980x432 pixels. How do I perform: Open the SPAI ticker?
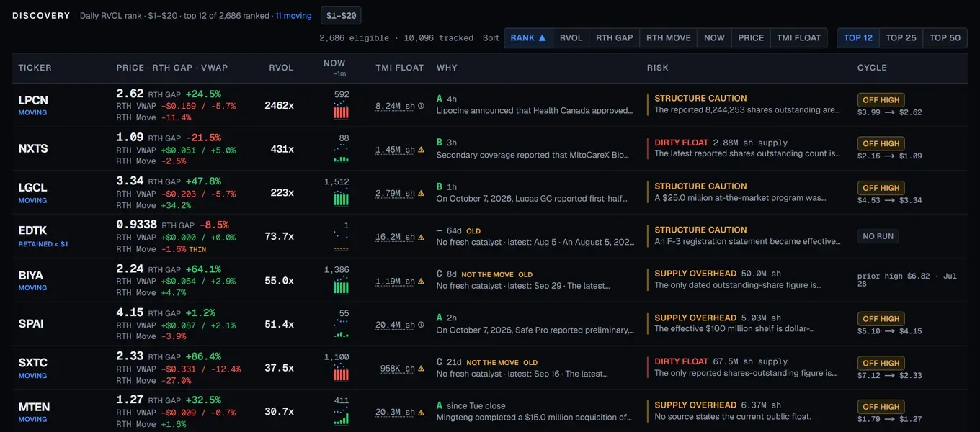pos(31,323)
